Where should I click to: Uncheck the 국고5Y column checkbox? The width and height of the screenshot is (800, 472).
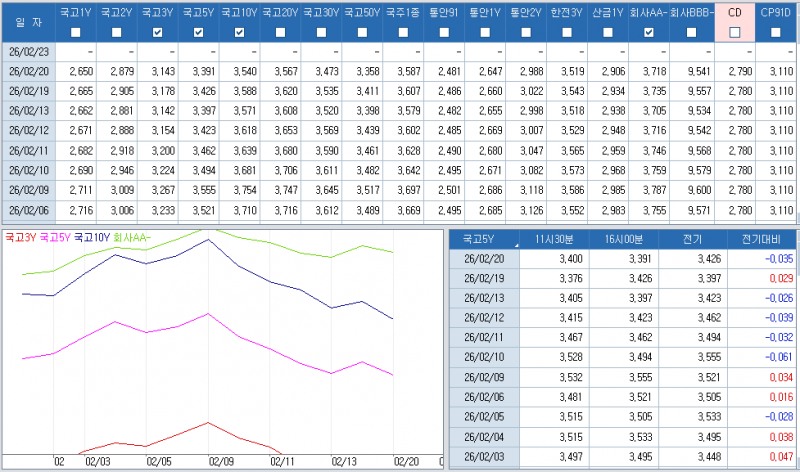pos(198,33)
